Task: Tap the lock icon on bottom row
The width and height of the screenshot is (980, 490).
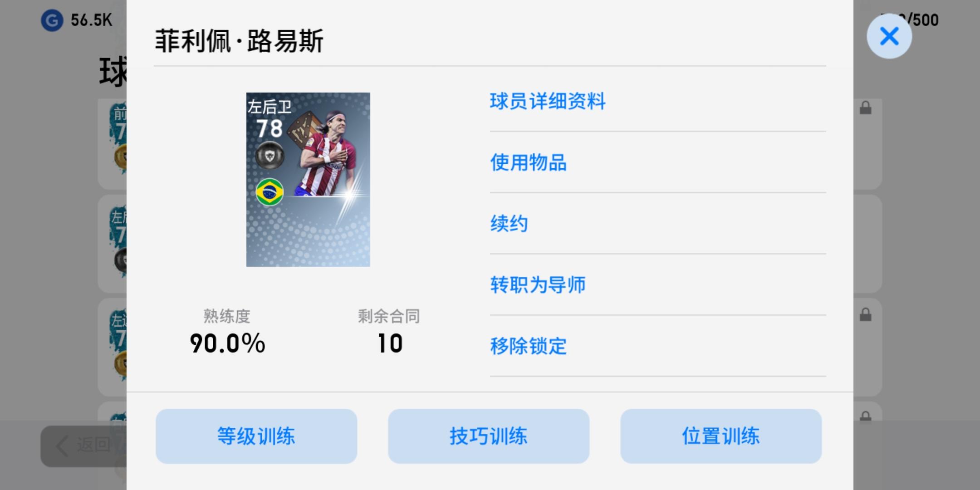Action: pos(866,416)
